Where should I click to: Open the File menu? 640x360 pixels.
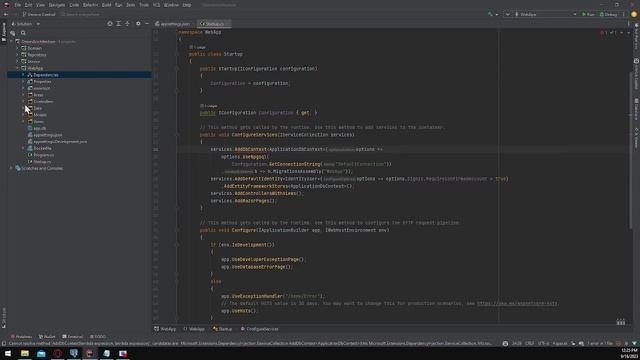(x=18, y=5)
